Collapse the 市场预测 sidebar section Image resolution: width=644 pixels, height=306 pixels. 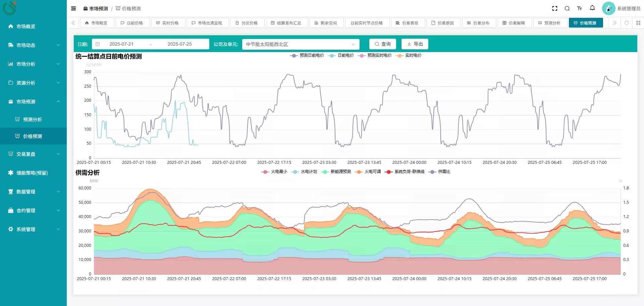(34, 102)
